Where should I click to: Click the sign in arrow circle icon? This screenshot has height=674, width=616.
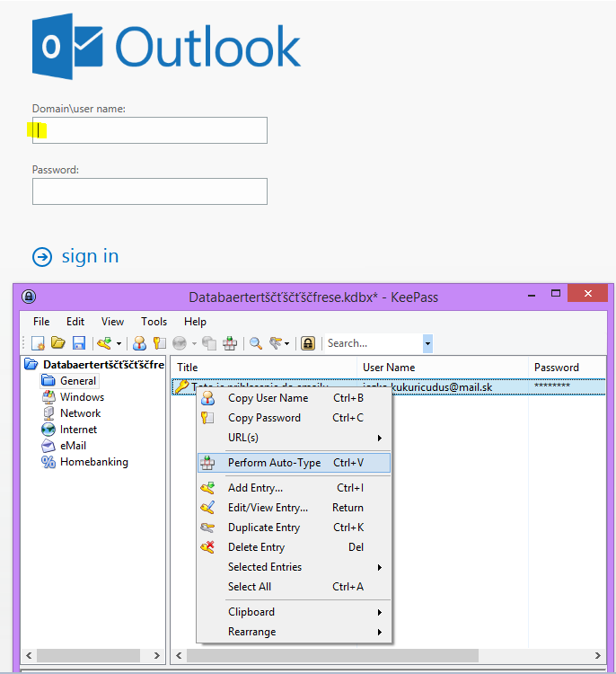[42, 257]
